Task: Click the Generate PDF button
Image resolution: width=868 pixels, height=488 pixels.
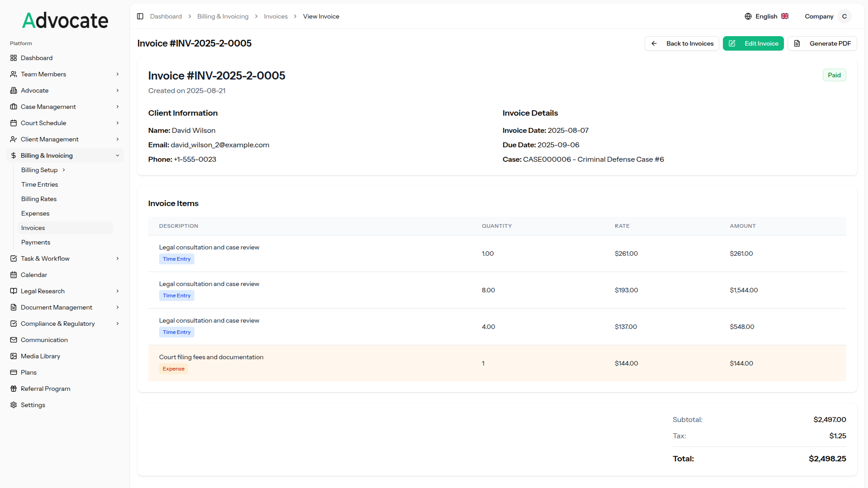Action: pyautogui.click(x=822, y=43)
